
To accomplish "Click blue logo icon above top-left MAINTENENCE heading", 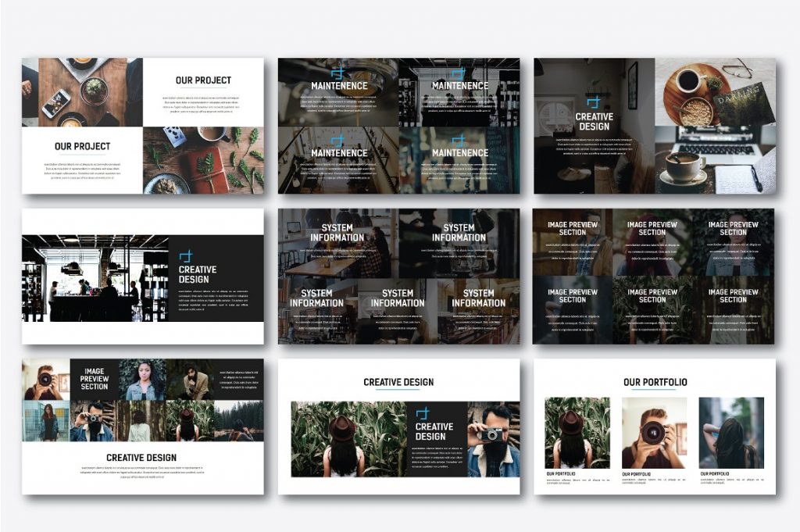I will [x=337, y=73].
